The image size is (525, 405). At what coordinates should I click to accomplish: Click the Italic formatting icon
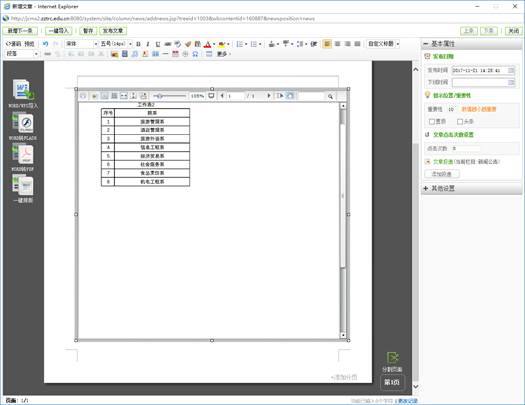(x=148, y=44)
